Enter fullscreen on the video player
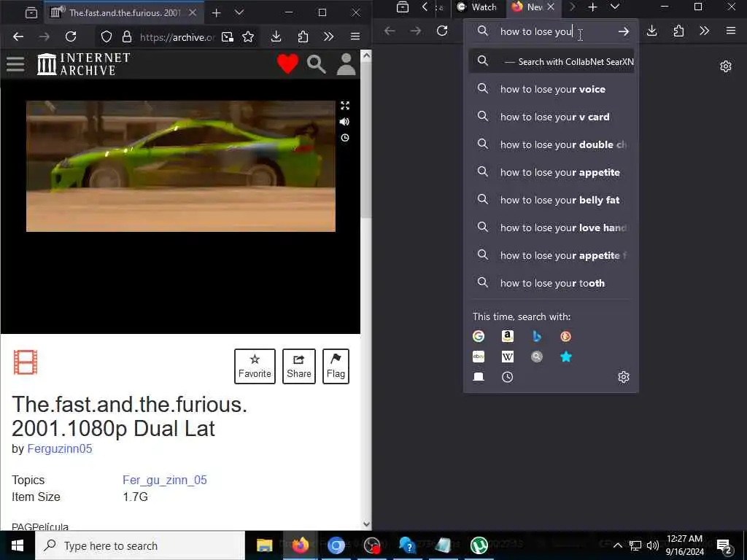 click(x=345, y=105)
